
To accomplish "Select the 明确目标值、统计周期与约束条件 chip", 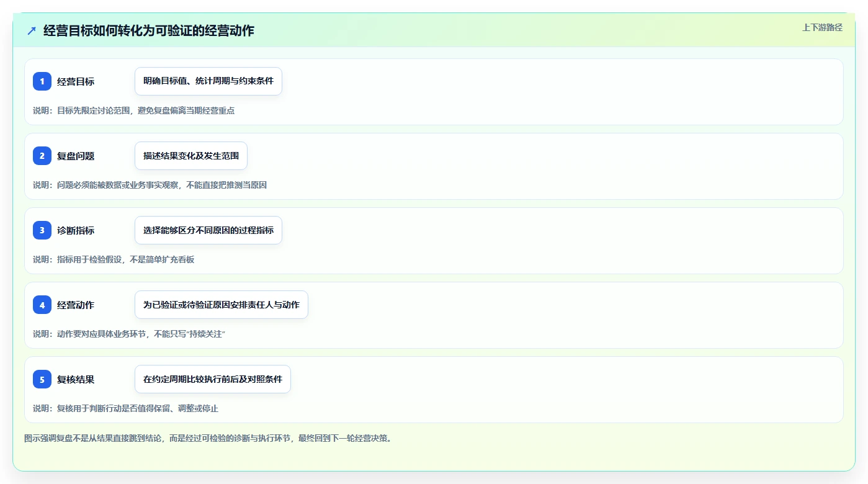I will (208, 81).
